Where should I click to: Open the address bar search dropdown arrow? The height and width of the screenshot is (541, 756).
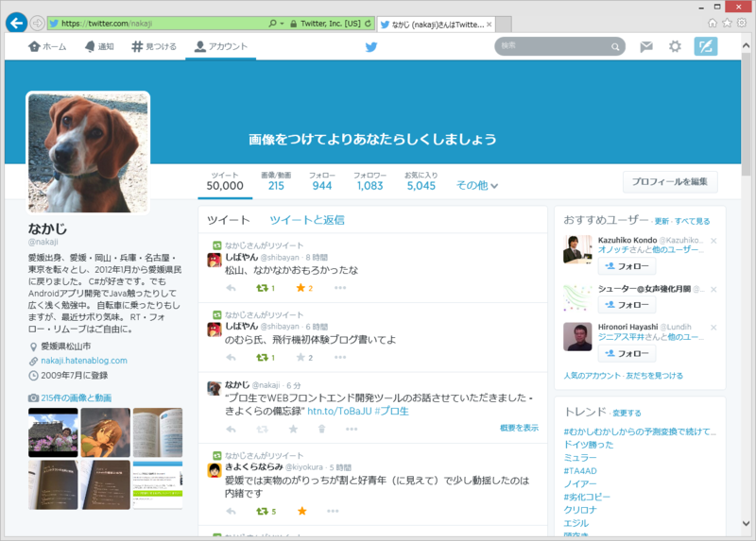(x=282, y=23)
